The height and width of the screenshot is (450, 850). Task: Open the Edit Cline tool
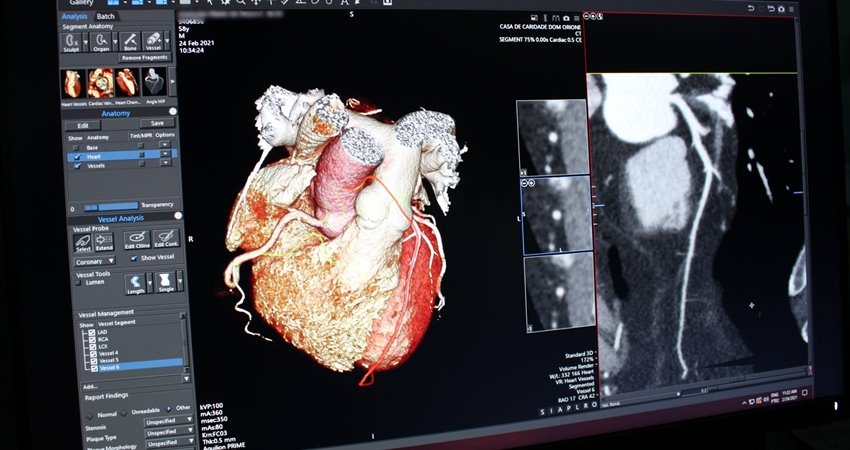[x=137, y=240]
